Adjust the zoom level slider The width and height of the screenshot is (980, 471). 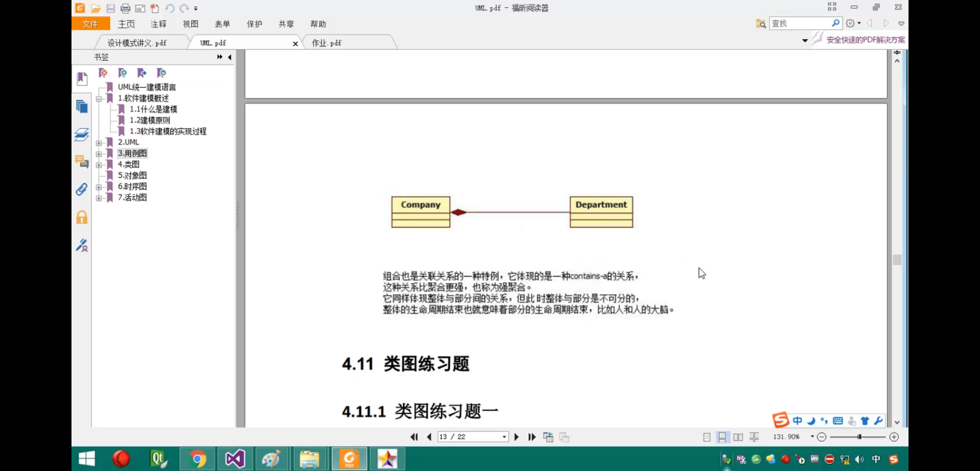coord(859,437)
